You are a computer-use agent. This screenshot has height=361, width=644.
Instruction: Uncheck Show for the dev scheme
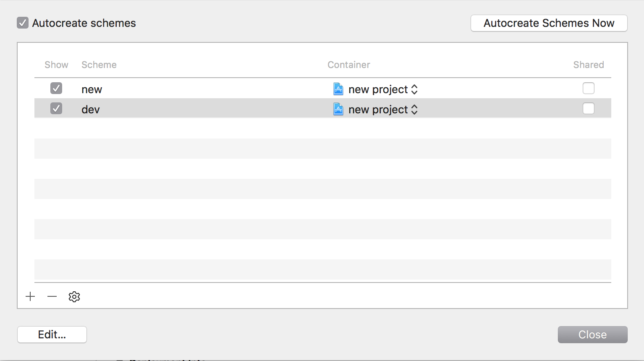coord(56,109)
